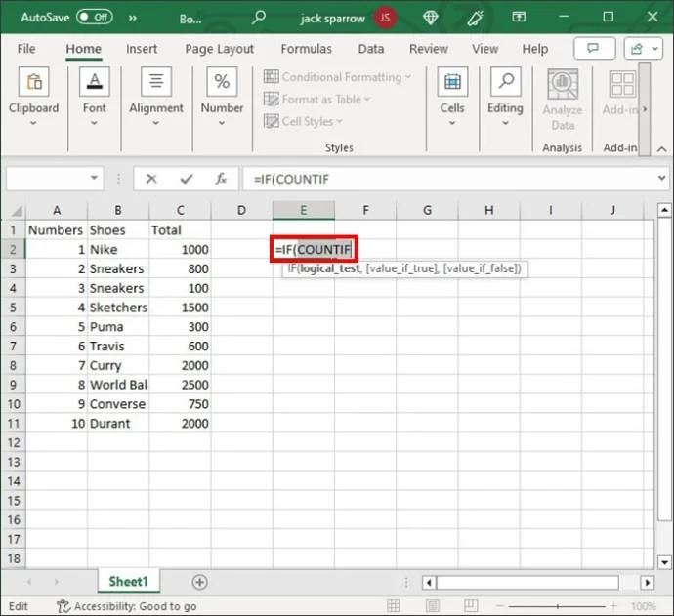Open the Alignment group icon
Viewport: 674px width, 616px height.
[x=156, y=84]
